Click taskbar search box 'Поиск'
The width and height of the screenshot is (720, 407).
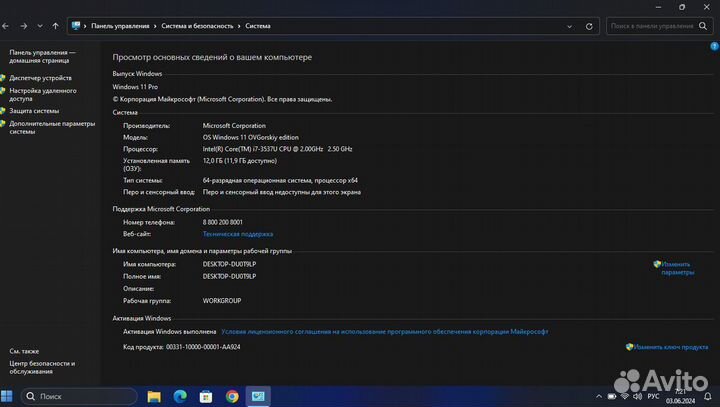79,396
